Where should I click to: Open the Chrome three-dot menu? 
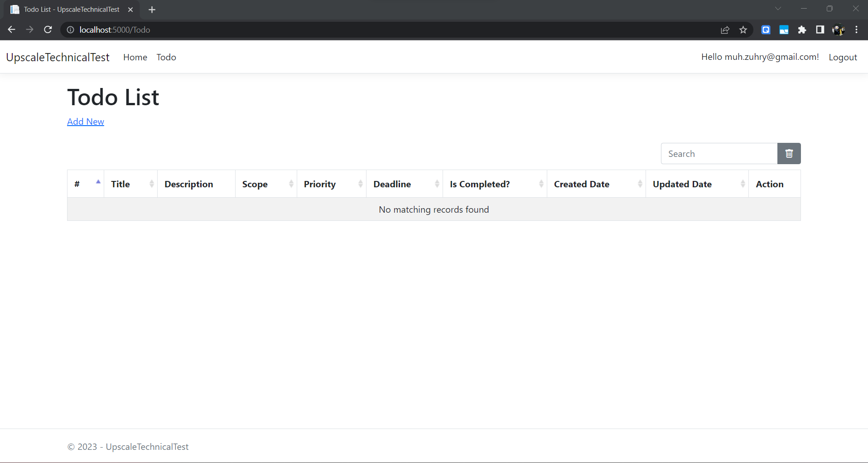(857, 29)
